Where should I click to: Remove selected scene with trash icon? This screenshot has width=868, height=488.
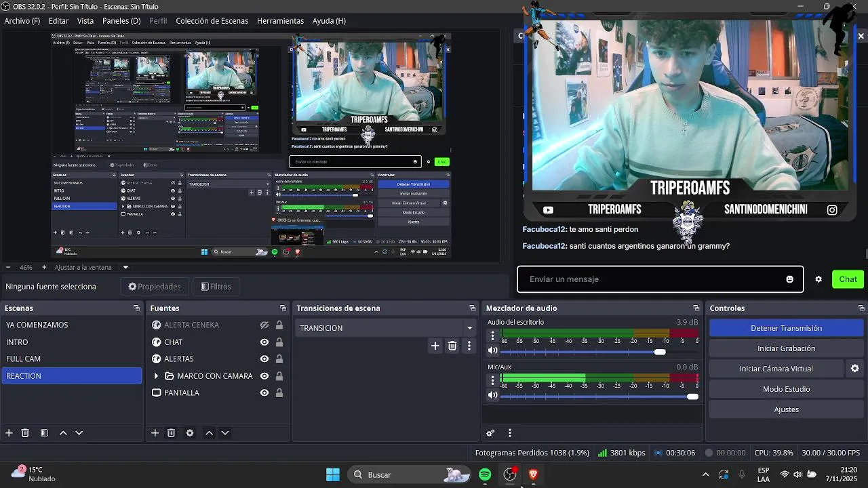[25, 433]
